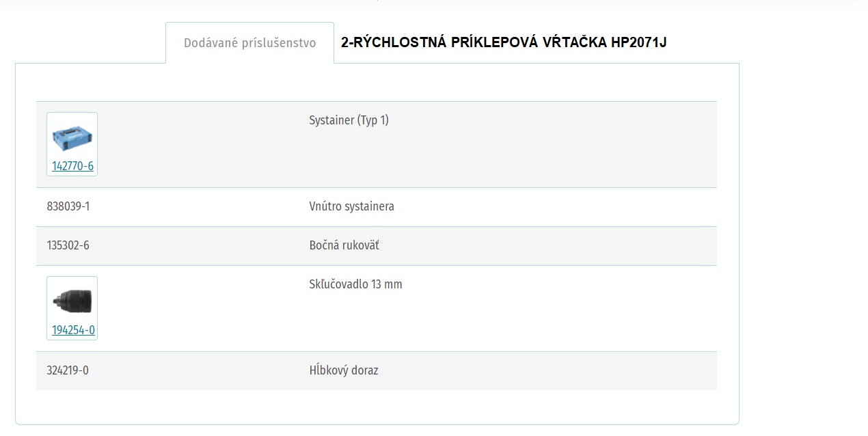Screen dimensions: 868x436
Task: Click the 2-RÝCHLOSTNÁ text in the heading
Action: [x=393, y=42]
